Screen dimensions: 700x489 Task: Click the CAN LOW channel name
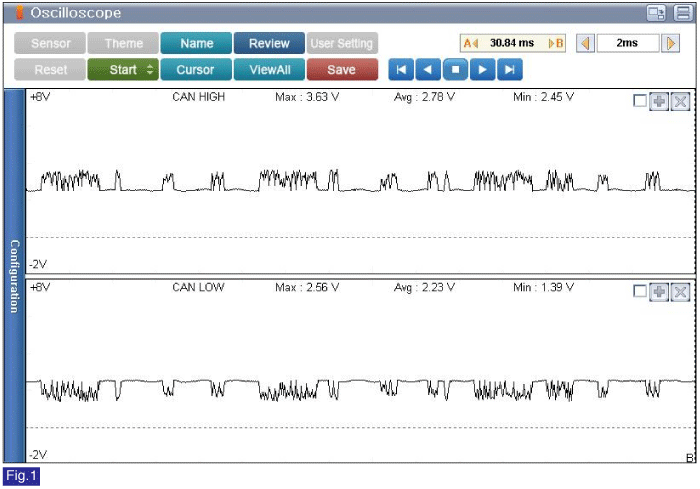(198, 287)
